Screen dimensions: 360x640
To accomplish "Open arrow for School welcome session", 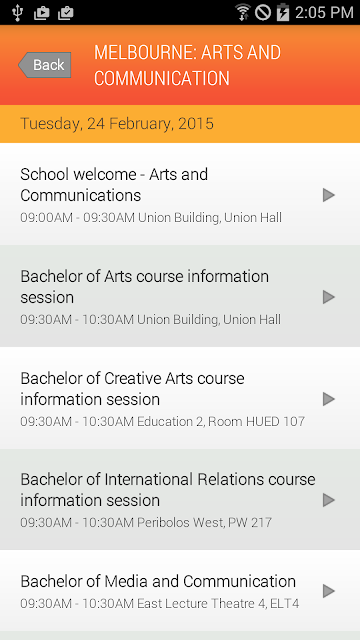I will [x=329, y=195].
